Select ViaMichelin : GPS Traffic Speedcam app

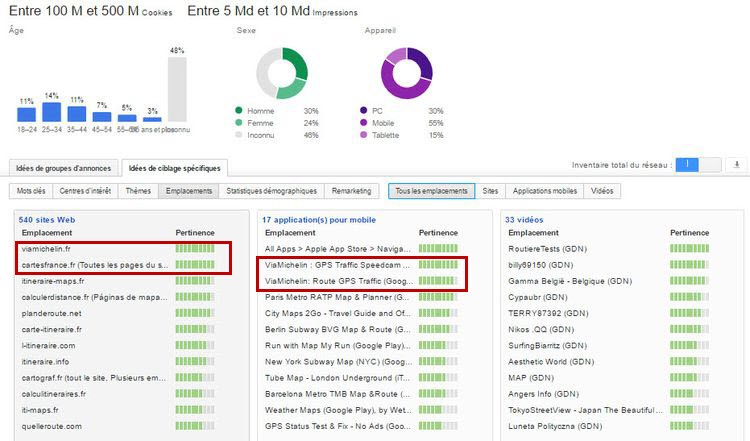pos(338,265)
